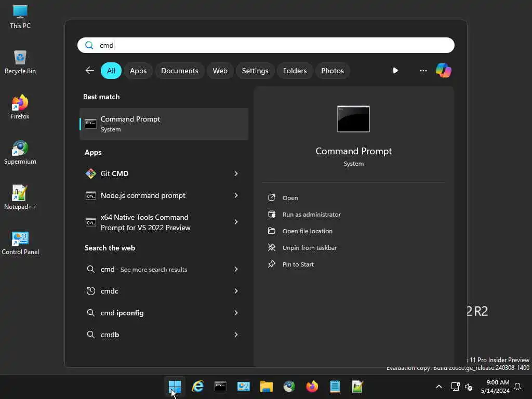Screen dimensions: 532x399
Task: Open Supermium from the taskbar
Action: (x=289, y=387)
